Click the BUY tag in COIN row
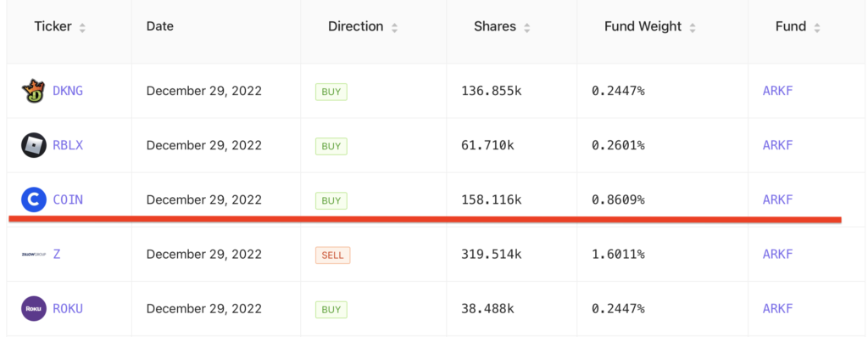The height and width of the screenshot is (337, 868). pos(331,200)
